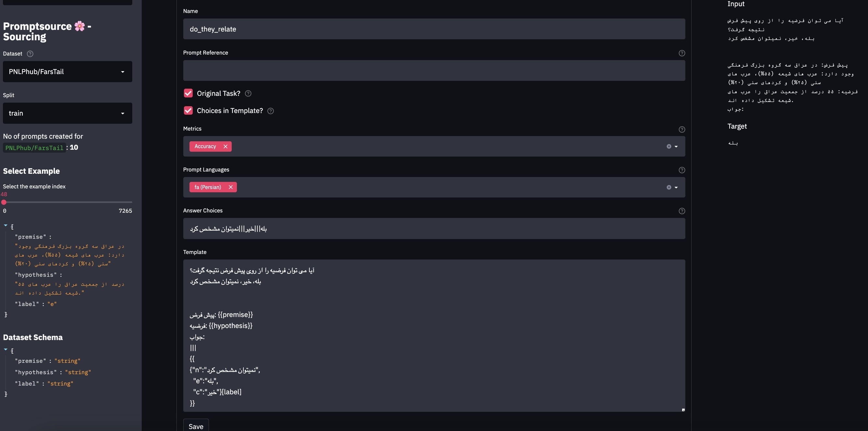Clear all selections in Metrics field
Viewport: 868px width, 431px height.
coord(669,146)
